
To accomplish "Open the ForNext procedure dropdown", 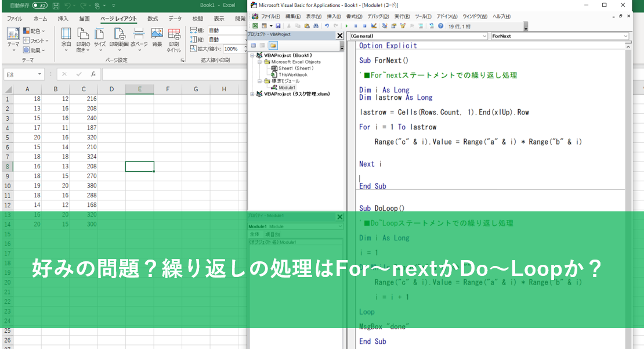I will [559, 36].
